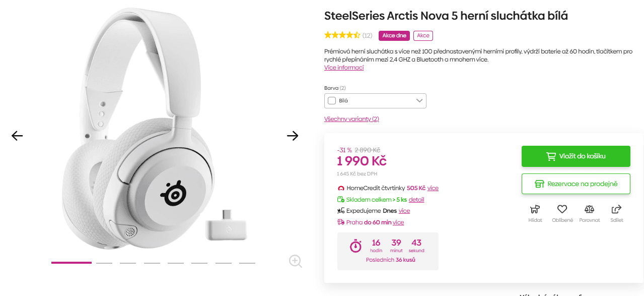
Task: Open the Více informací link
Action: coord(343,67)
